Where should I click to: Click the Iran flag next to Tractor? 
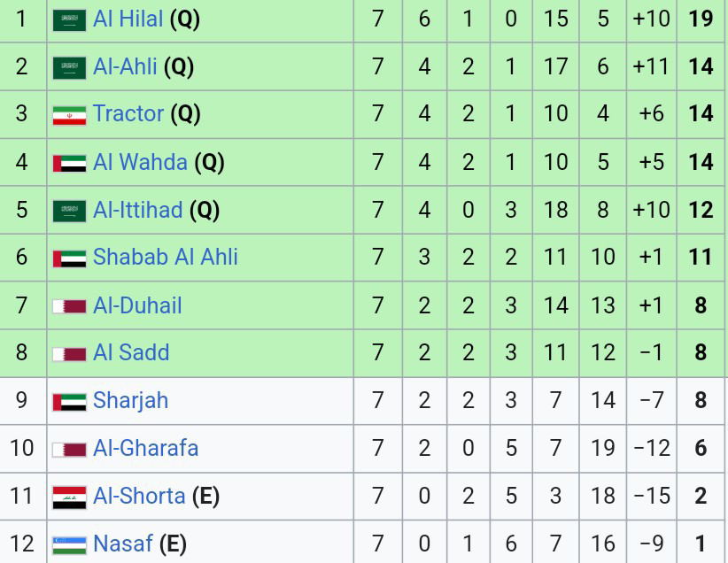(x=69, y=115)
